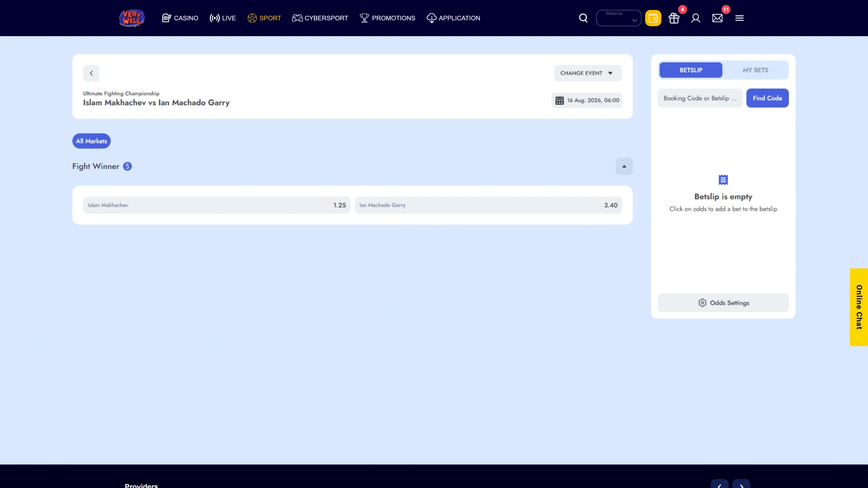Open the yellow wallet deposit icon

pyautogui.click(x=653, y=18)
